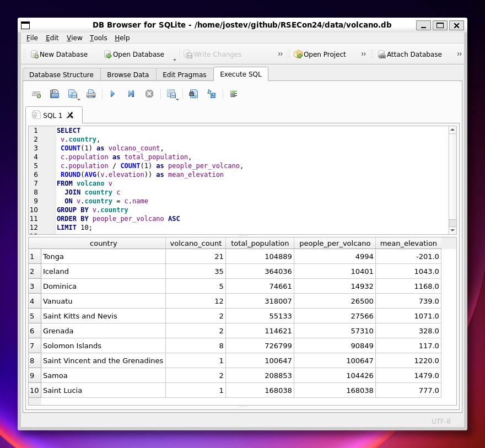This screenshot has height=448, width=485.
Task: Open Find in editor with binoculars icon
Action: click(x=193, y=94)
